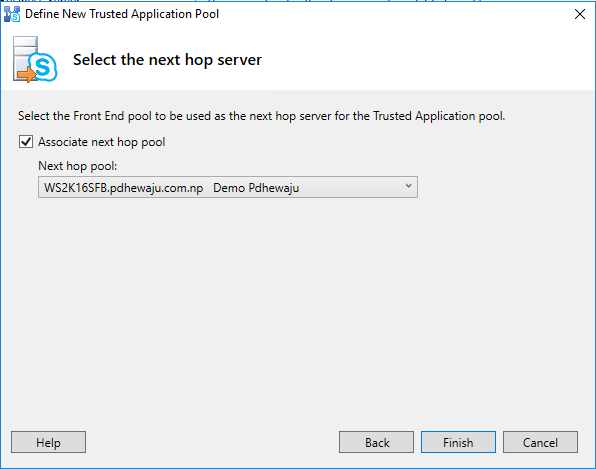The height and width of the screenshot is (469, 596).
Task: Click WS2K16SFB.pdhewaju.com.np in the combo box
Action: (x=124, y=188)
